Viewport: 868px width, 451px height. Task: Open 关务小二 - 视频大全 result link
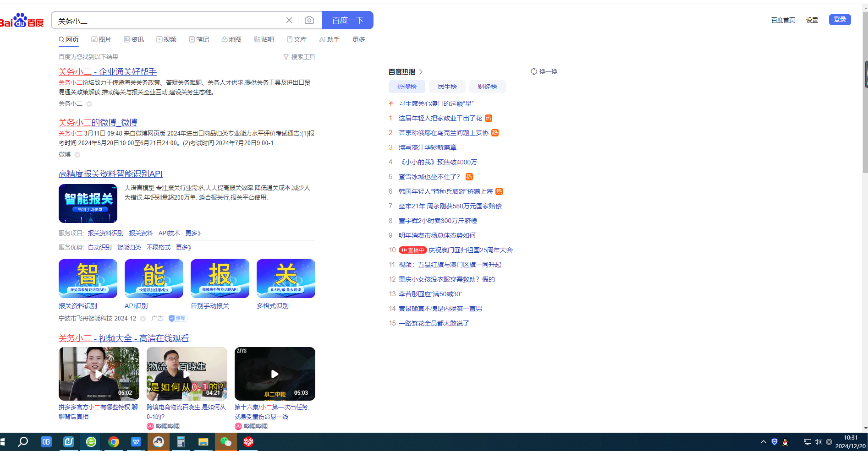point(124,338)
